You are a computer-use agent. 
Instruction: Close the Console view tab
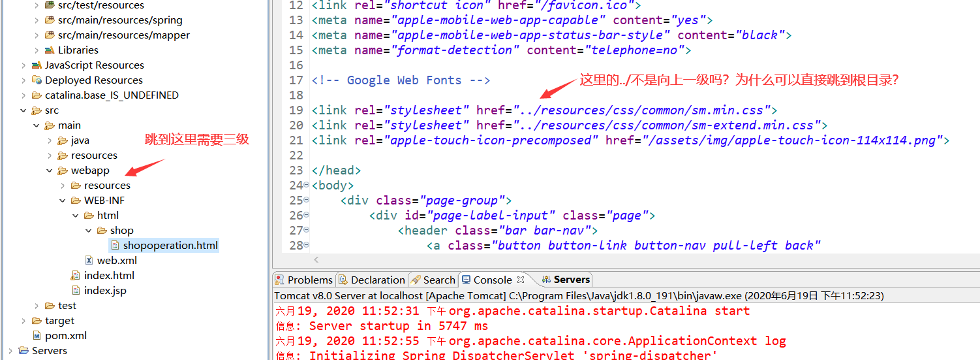(x=521, y=280)
